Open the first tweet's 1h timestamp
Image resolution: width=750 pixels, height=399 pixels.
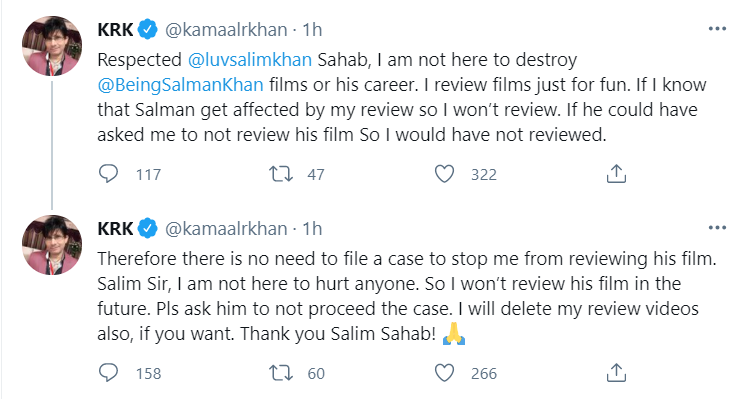[x=312, y=30]
